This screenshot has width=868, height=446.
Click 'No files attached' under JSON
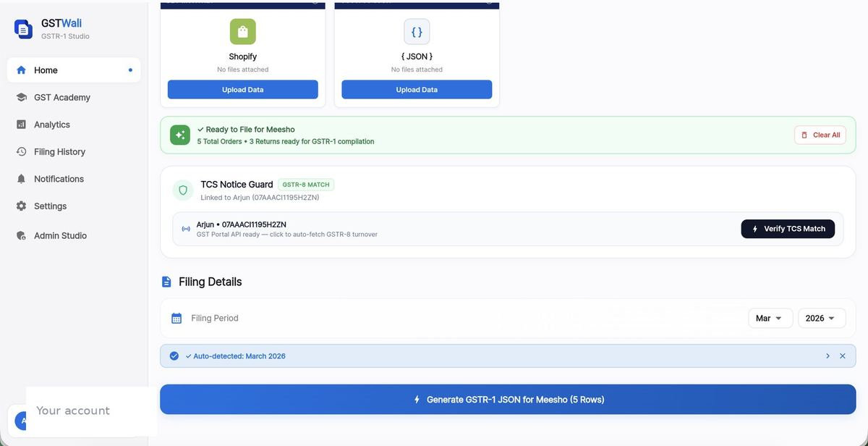(x=417, y=70)
